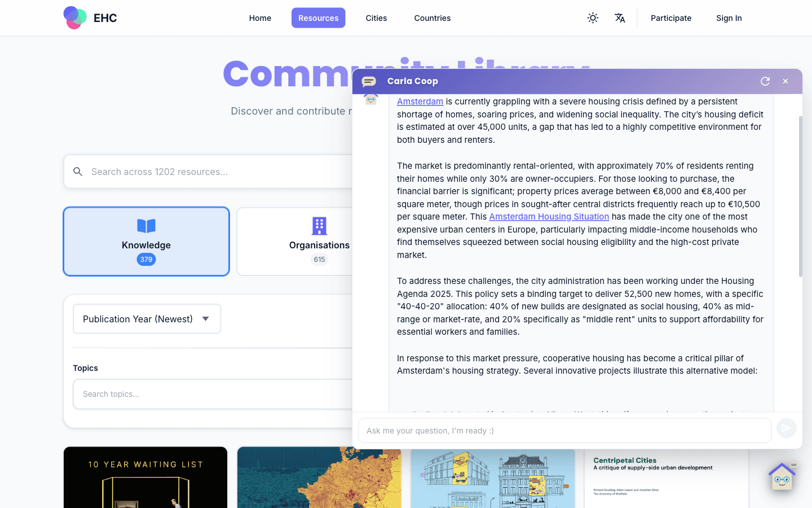Switch to the Countries section
This screenshot has width=812, height=508.
(432, 17)
